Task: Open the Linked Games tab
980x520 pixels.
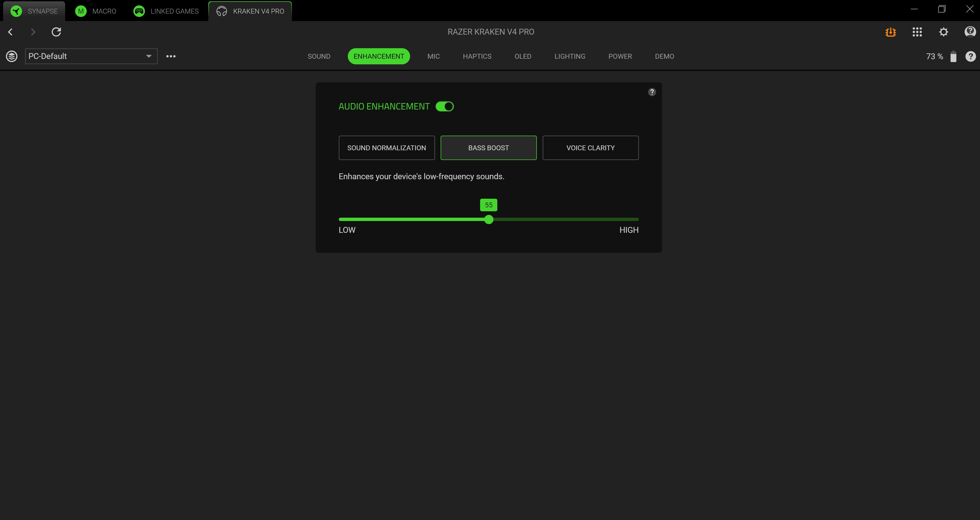Action: [x=166, y=11]
